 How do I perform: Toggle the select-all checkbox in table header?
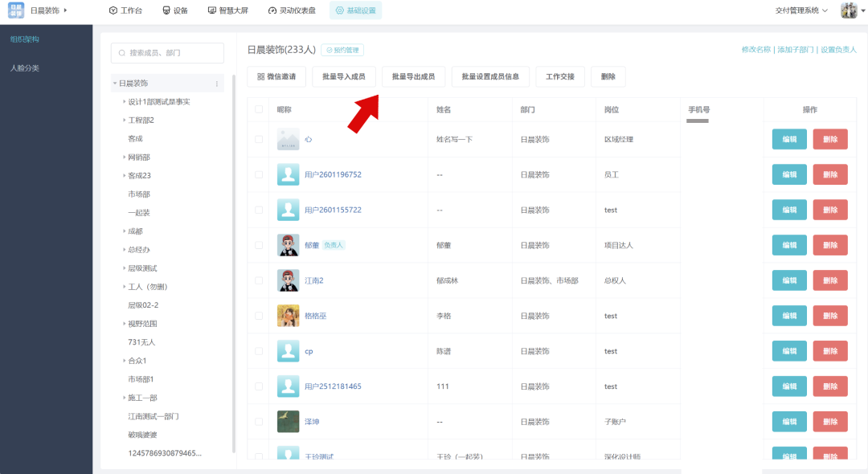[x=259, y=109]
